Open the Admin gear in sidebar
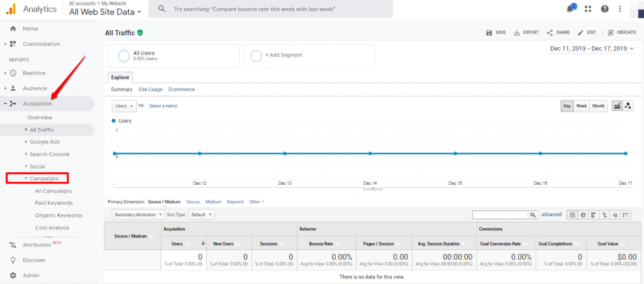Viewport: 644px width, 284px height. pyautogui.click(x=13, y=275)
